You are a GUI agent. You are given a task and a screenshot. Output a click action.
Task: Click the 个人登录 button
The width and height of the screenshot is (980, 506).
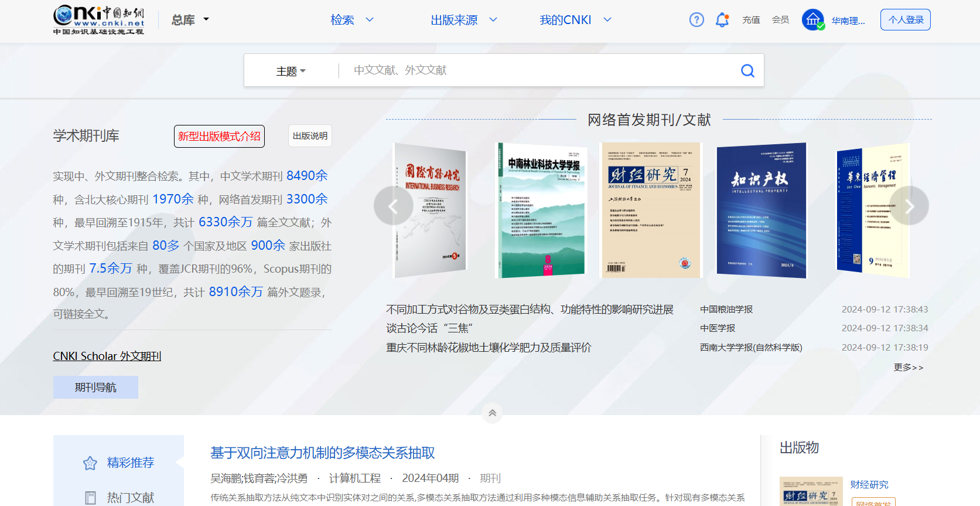coord(906,20)
